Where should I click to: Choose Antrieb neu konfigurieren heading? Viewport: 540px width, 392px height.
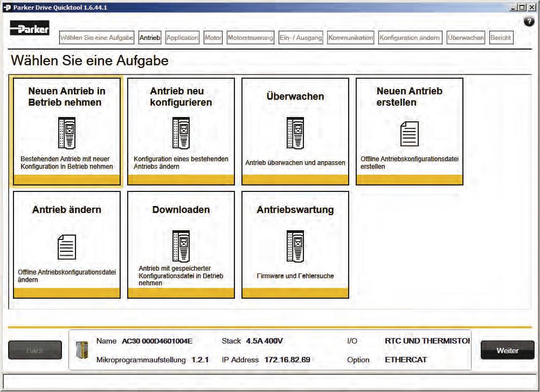click(181, 97)
